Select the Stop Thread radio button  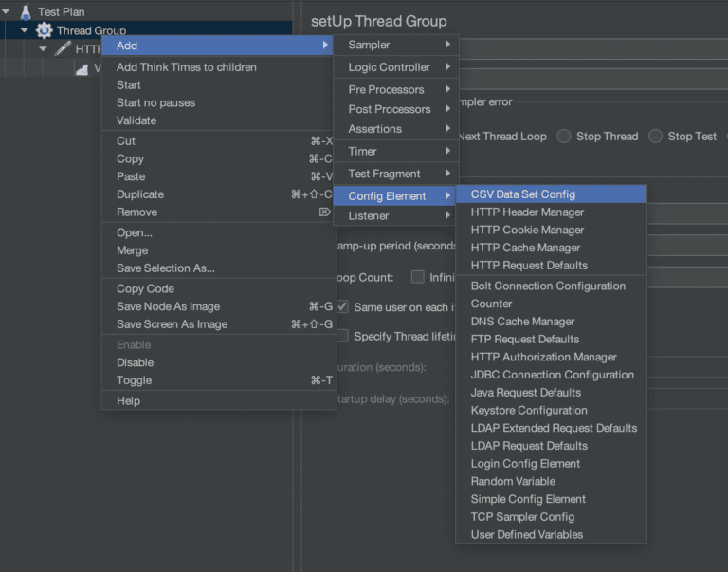click(564, 137)
